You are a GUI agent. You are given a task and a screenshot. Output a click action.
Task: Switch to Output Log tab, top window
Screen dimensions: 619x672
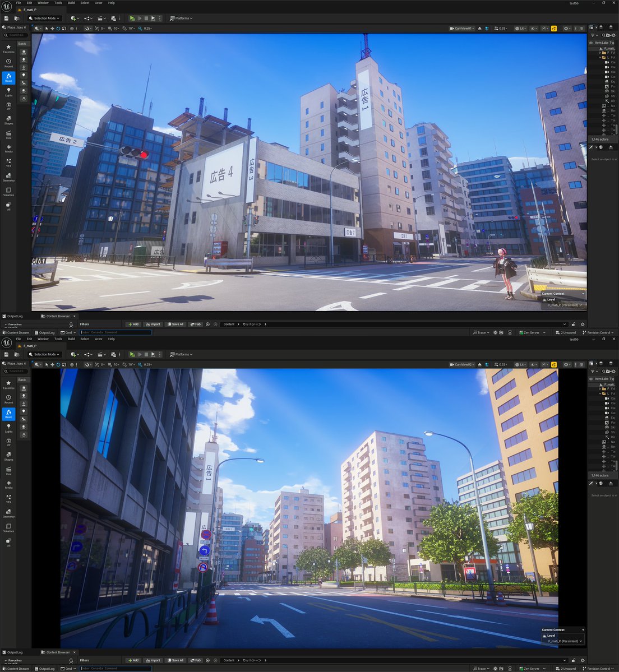12,316
